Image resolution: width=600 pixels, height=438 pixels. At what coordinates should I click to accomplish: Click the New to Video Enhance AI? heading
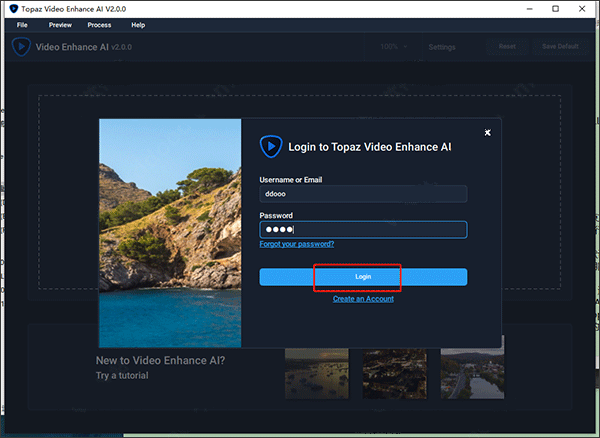[160, 360]
